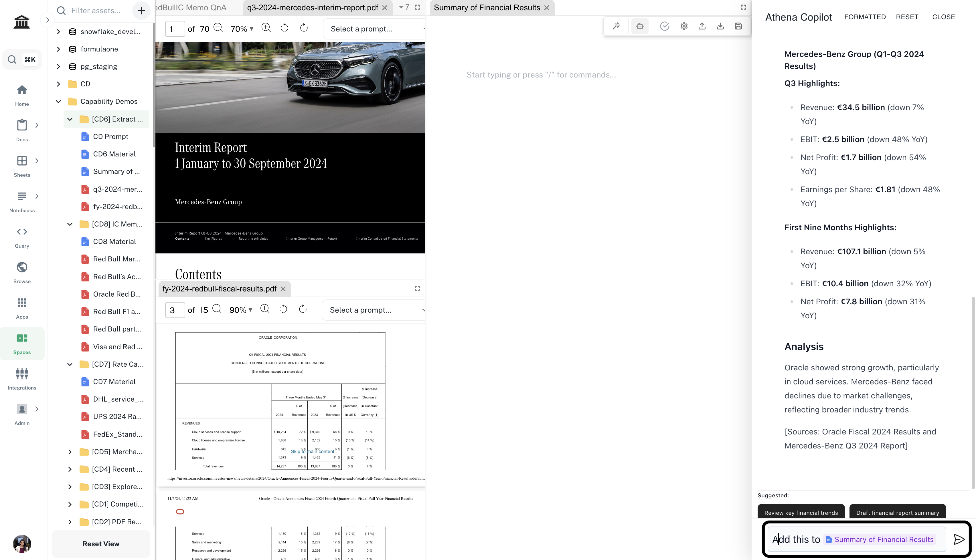Send the Copilot message arrow

tap(959, 539)
